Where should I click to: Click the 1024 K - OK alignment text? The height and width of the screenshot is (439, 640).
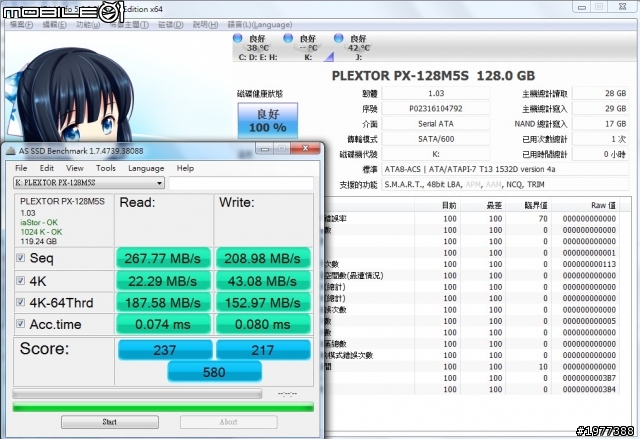point(41,232)
